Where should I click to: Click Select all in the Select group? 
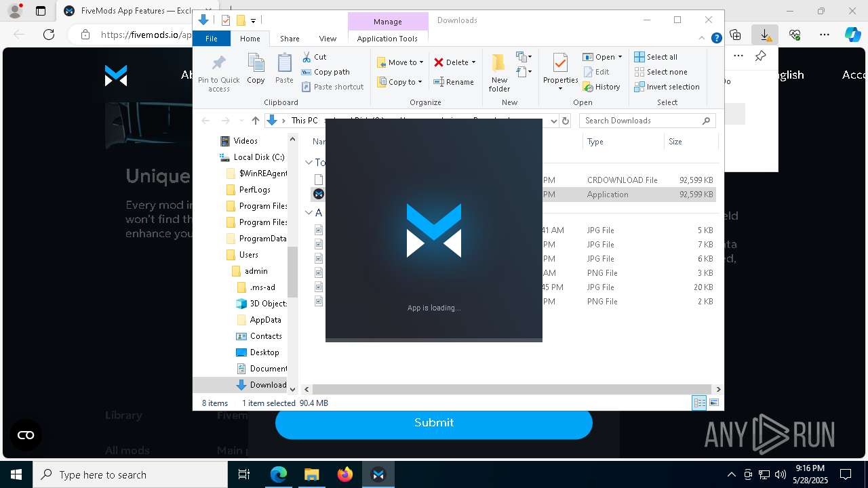click(x=656, y=57)
